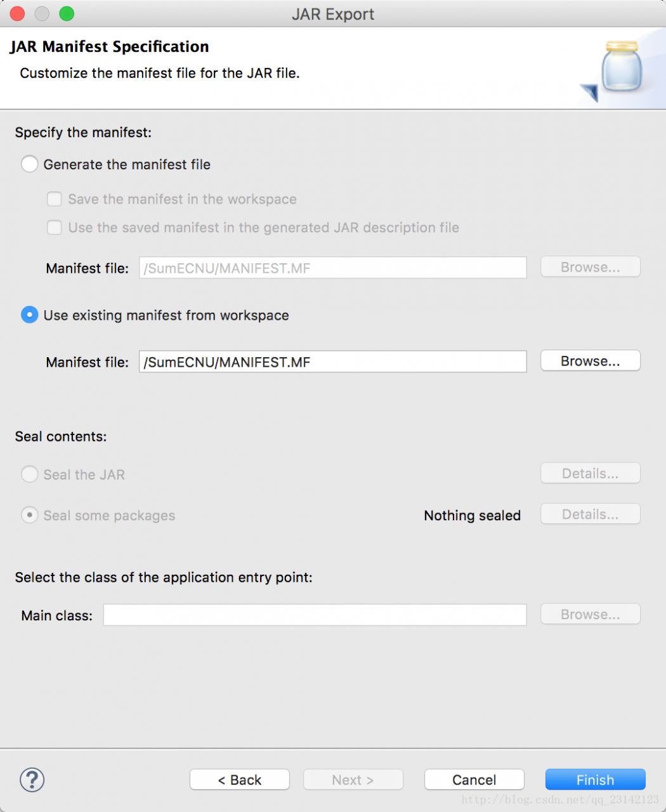Click the disabled generated Manifest file field
The height and width of the screenshot is (812, 666).
[x=333, y=268]
